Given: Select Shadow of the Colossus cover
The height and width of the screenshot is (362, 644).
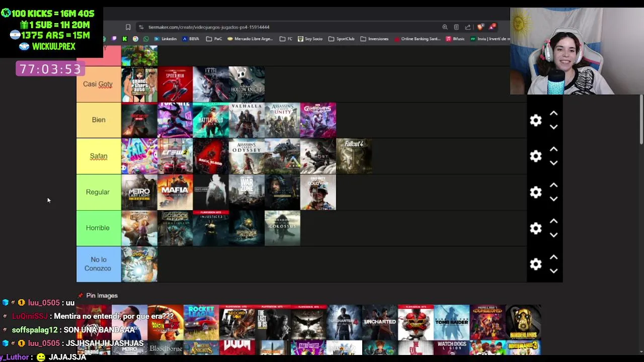Looking at the screenshot, I should point(282,228).
